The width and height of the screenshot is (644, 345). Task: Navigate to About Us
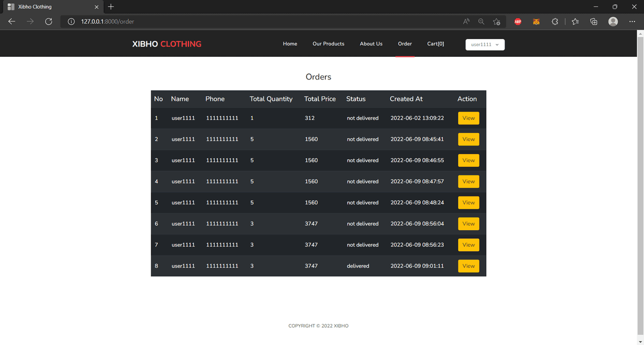[371, 44]
